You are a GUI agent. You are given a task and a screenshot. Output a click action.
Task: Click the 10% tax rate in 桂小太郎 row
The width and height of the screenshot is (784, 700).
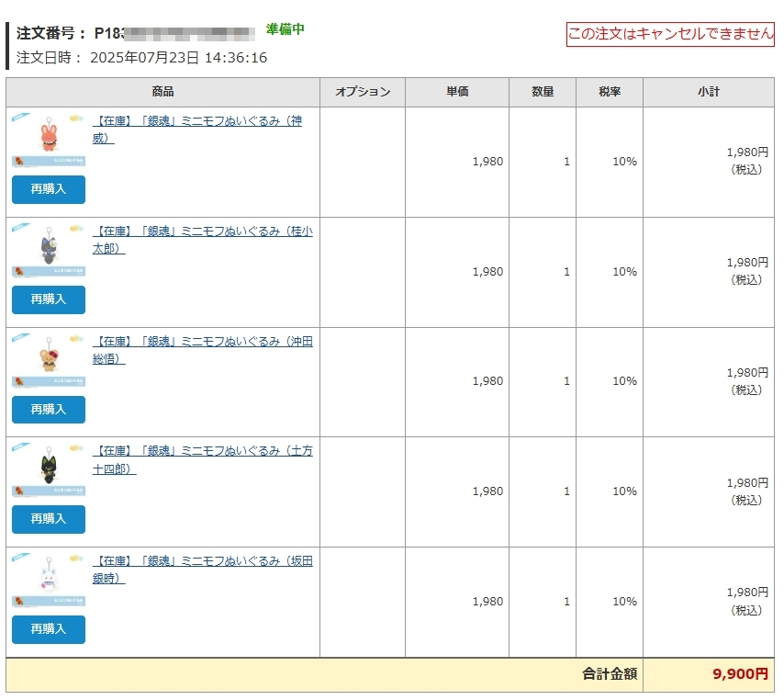[624, 272]
